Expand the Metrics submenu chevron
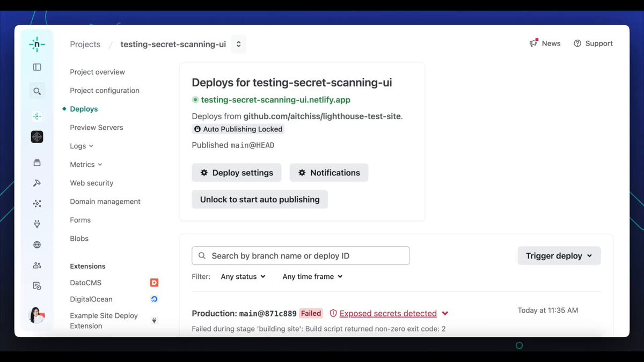 click(x=100, y=165)
